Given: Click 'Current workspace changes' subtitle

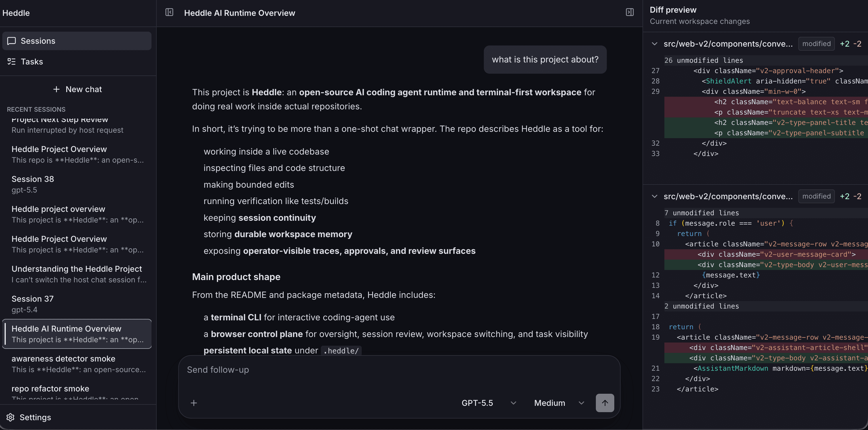Looking at the screenshot, I should click(700, 21).
